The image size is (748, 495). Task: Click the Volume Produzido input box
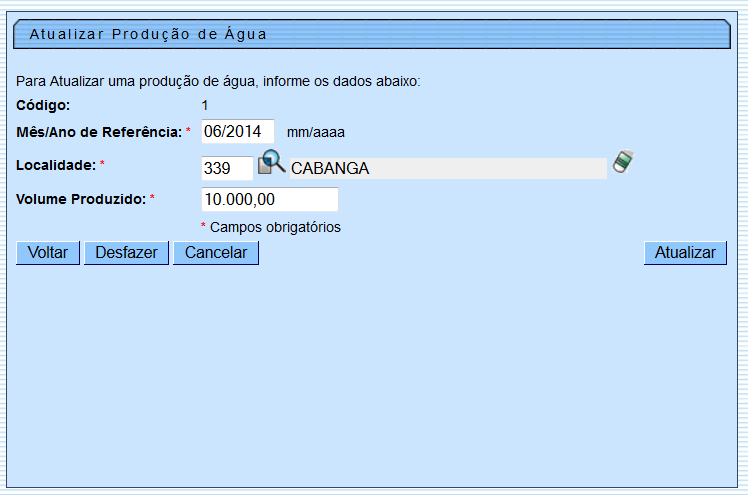(x=270, y=200)
